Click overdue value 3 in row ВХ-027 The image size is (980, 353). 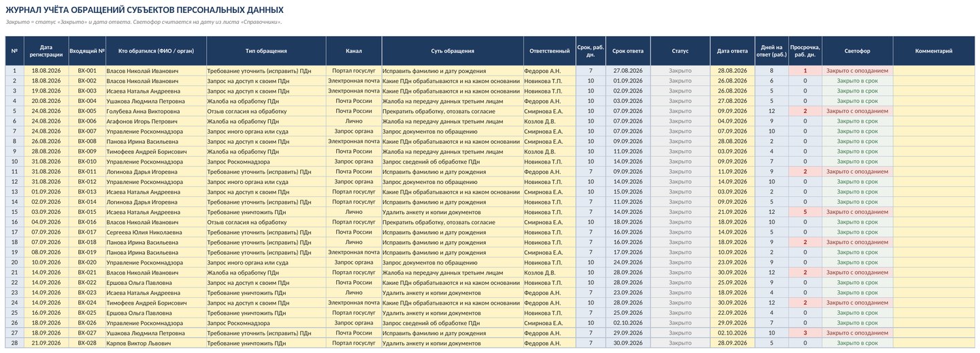(x=805, y=333)
